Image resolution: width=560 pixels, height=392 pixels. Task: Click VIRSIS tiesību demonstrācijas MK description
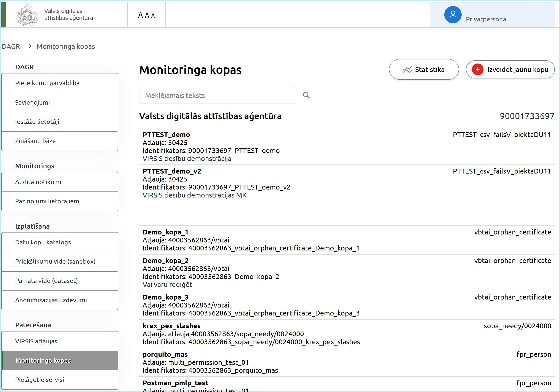pyautogui.click(x=195, y=195)
